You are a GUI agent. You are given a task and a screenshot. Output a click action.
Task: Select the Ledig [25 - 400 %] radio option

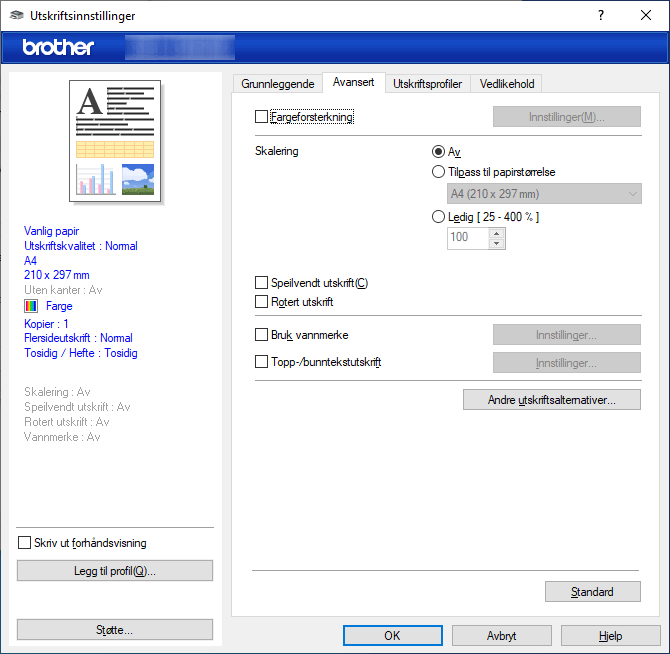(438, 216)
